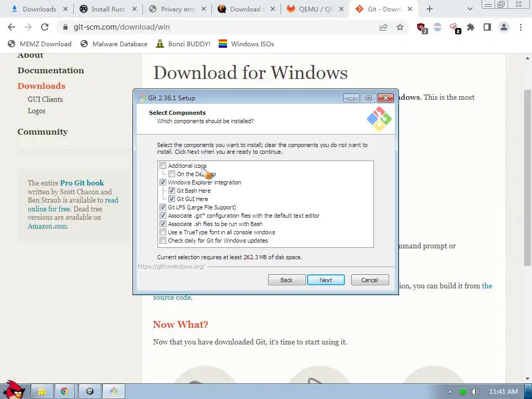Image resolution: width=532 pixels, height=399 pixels.
Task: Click the Downloads link in the sidebar
Action: tap(42, 86)
